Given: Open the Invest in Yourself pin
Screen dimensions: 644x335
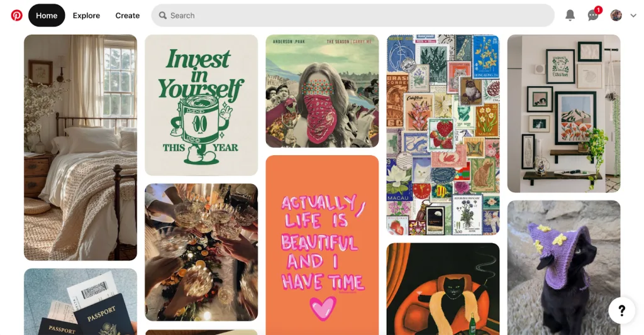Looking at the screenshot, I should tap(201, 105).
